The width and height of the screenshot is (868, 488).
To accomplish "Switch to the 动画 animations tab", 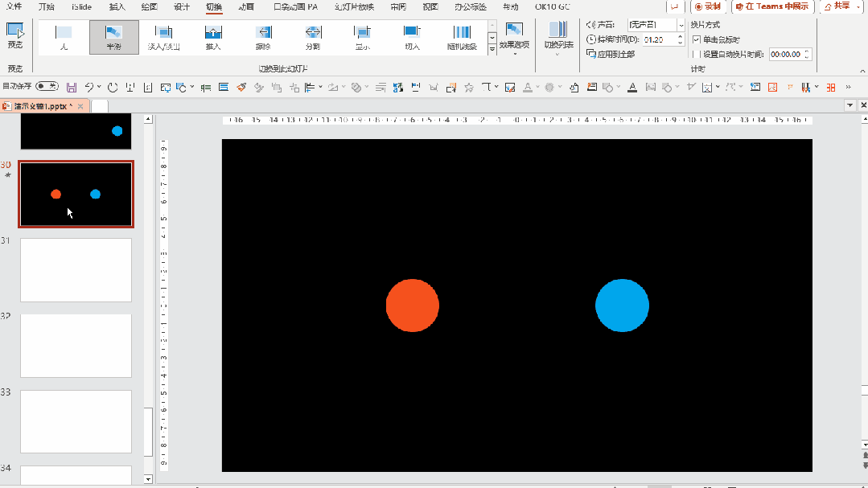I will pos(246,6).
